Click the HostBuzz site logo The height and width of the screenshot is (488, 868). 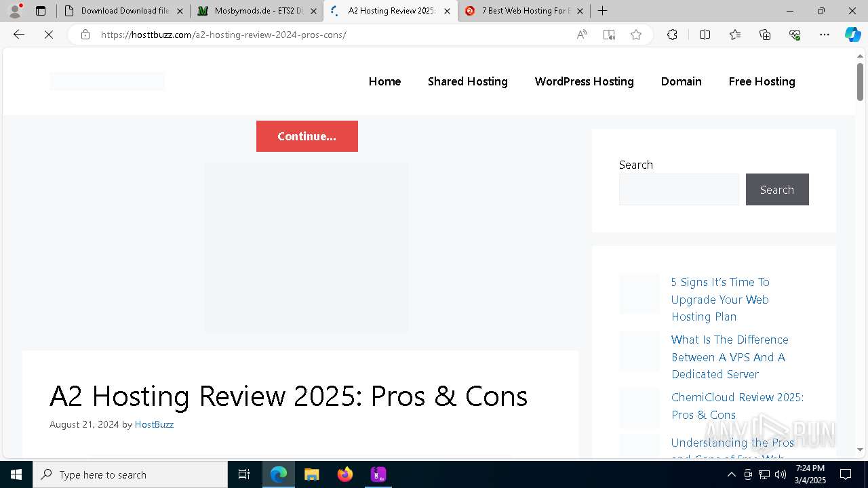coord(107,81)
